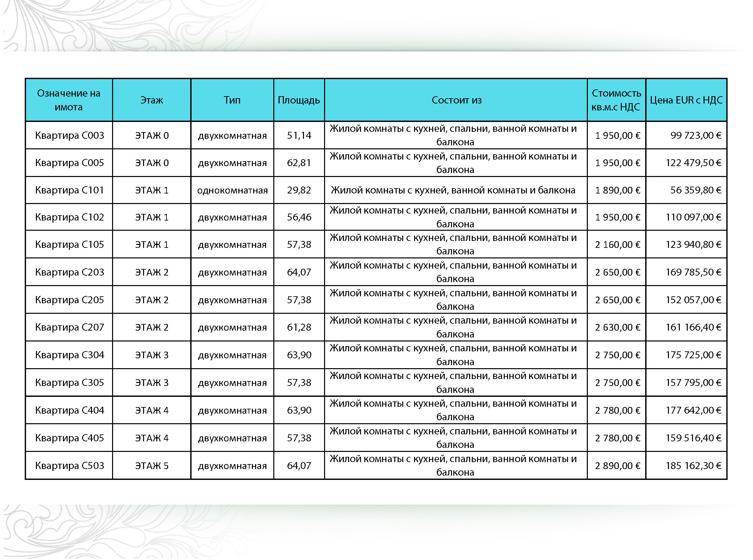
Task: Click the price 185 162,30 € cell
Action: pyautogui.click(x=693, y=466)
